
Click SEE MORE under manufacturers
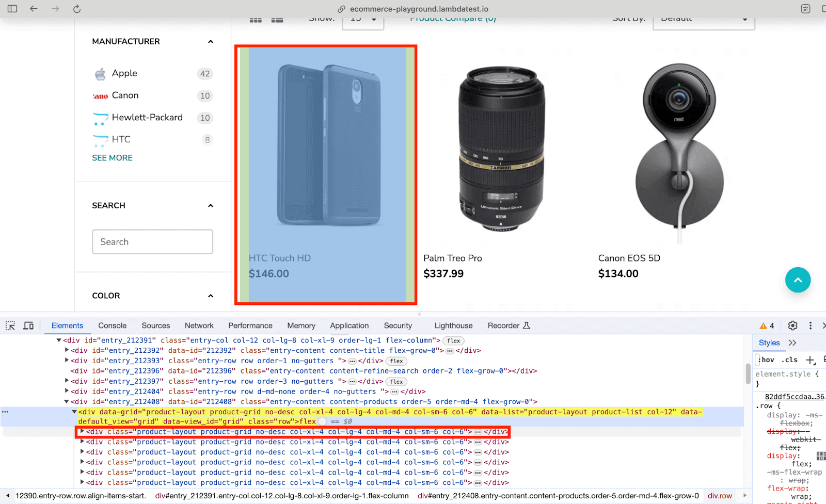(112, 158)
